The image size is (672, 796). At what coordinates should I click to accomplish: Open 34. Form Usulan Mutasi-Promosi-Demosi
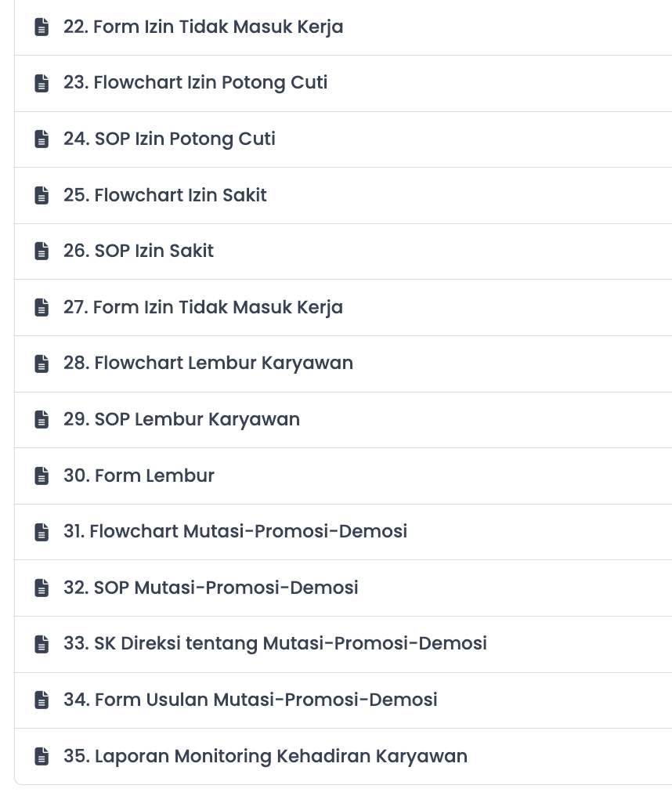coord(343,700)
